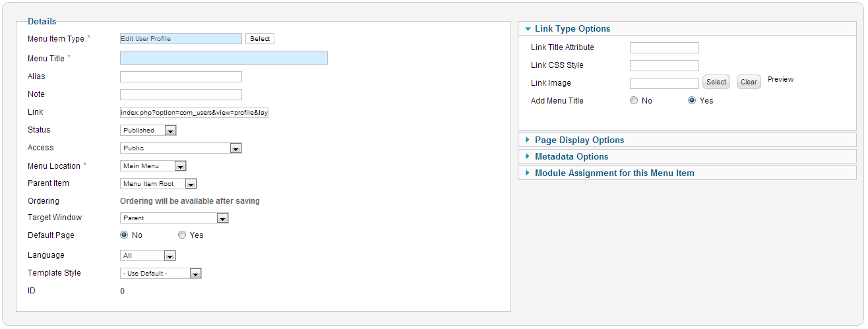Expand the Metadata Options panel

click(571, 156)
